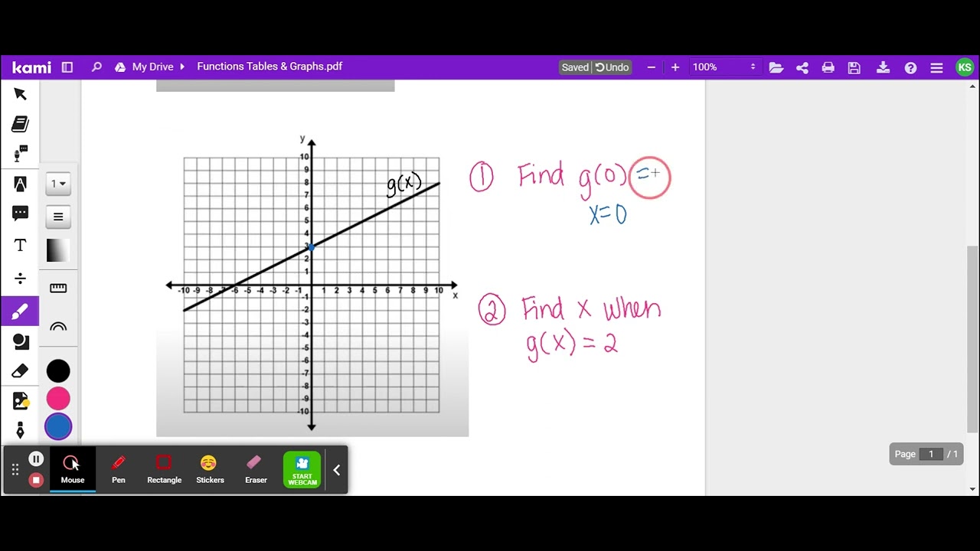
Task: Pick the pink color swatch
Action: 58,399
